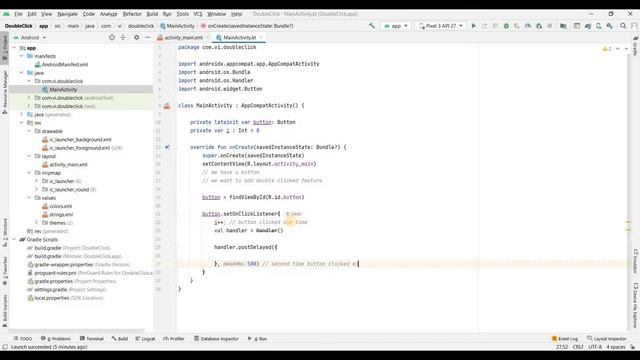Screen dimensions: 640x360
Task: Toggle the Project tool window stripe button
Action: pos(5,48)
